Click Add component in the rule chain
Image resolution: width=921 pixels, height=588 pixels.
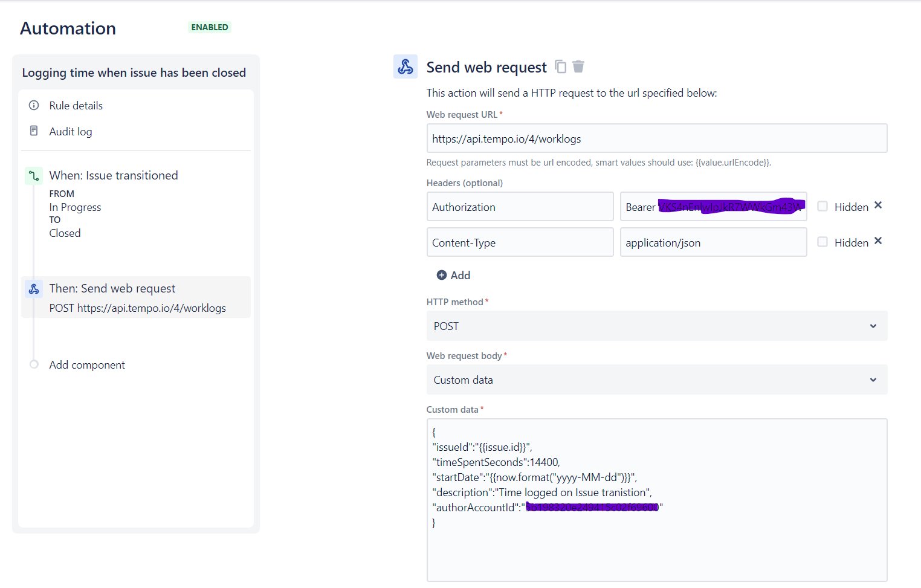[87, 365]
